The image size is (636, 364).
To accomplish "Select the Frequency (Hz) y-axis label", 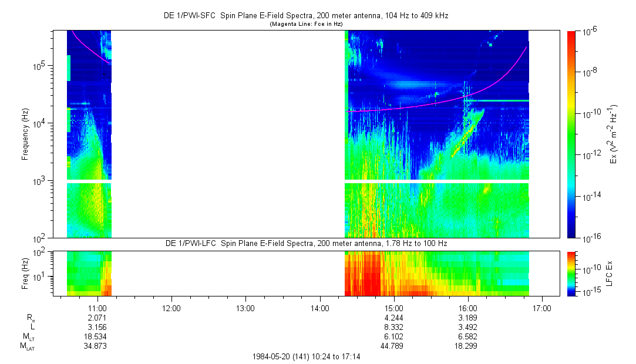I will [25, 134].
